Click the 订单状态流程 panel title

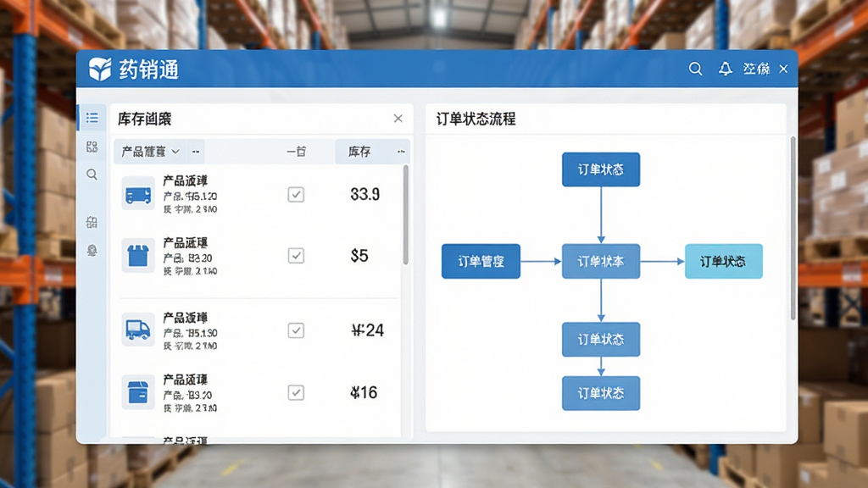(x=476, y=119)
